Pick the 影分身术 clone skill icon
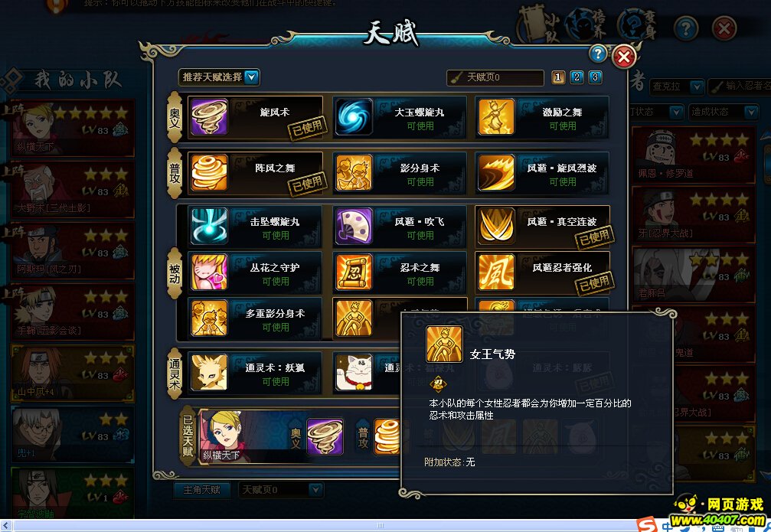771x532 pixels. click(354, 173)
